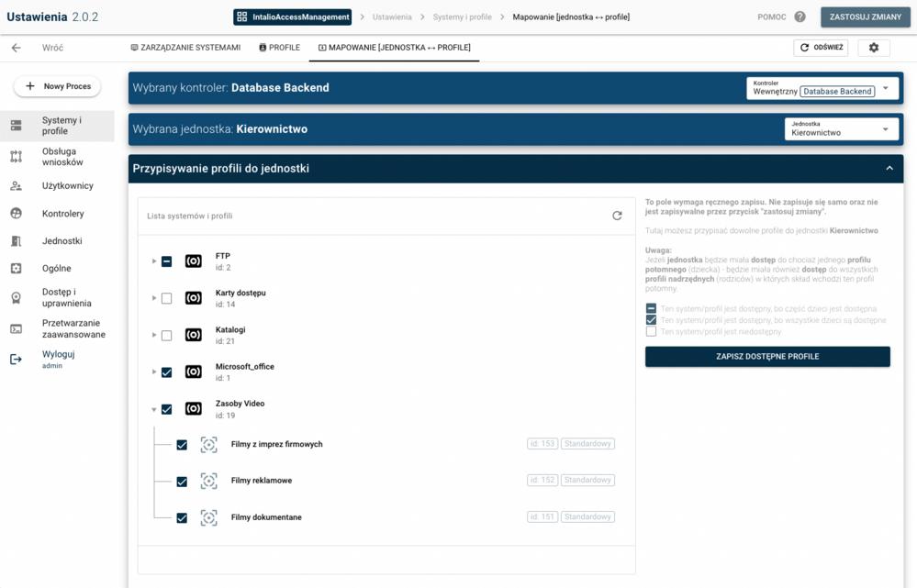Log out via Wyloguj sidebar item
This screenshot has width=917, height=588.
(58, 354)
